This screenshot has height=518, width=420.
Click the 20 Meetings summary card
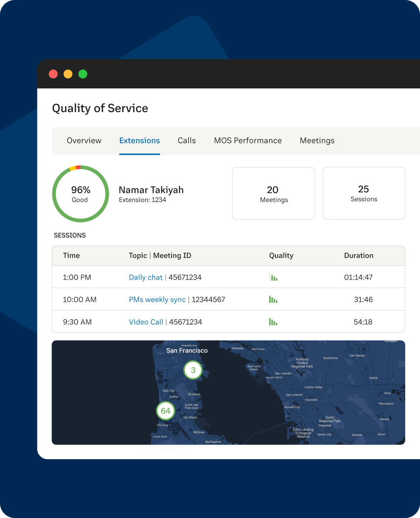click(x=273, y=193)
